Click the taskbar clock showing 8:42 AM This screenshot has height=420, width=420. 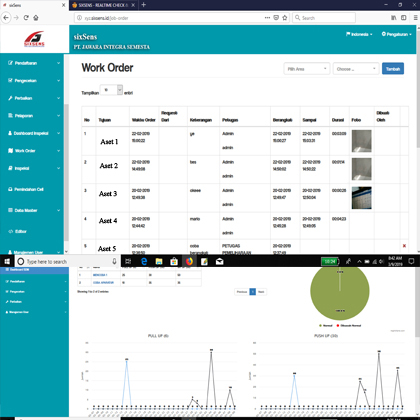[x=395, y=261]
